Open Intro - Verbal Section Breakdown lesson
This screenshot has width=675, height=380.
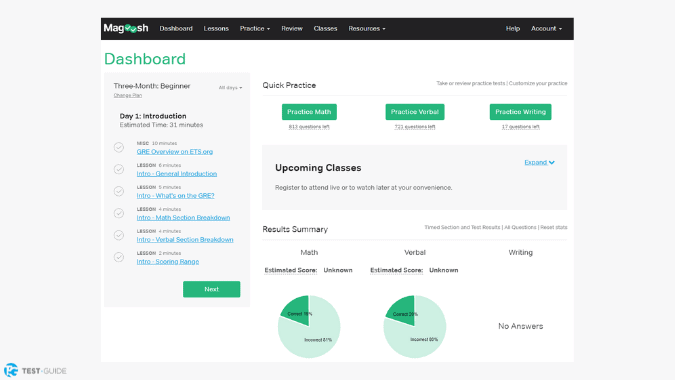coord(185,239)
